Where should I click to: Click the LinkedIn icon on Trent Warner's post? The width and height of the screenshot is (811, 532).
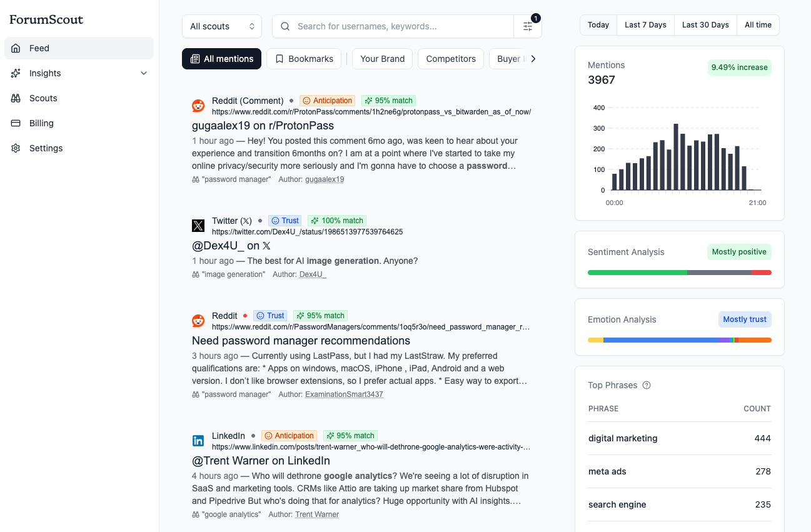tap(198, 441)
